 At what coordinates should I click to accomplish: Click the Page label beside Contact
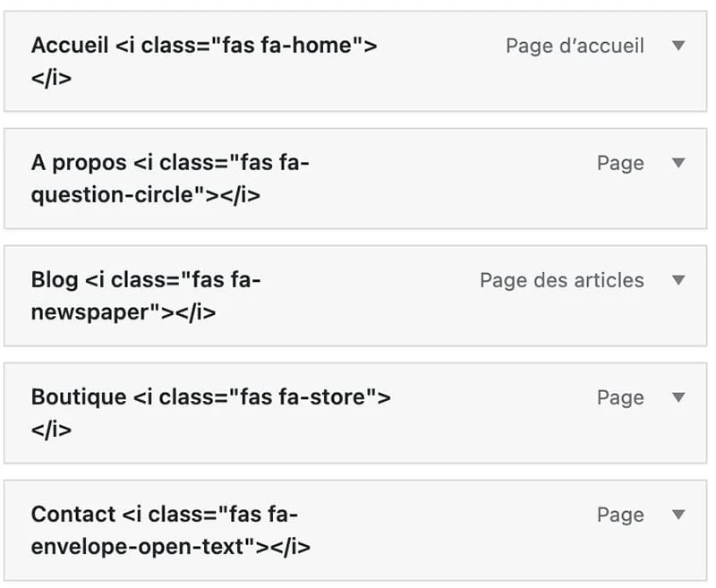click(621, 515)
